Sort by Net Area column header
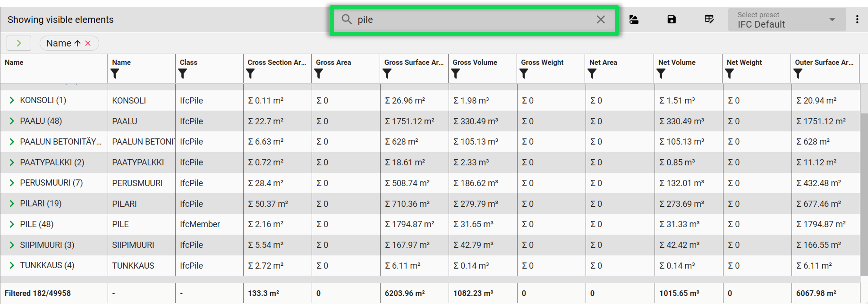The width and height of the screenshot is (868, 304). [x=603, y=62]
